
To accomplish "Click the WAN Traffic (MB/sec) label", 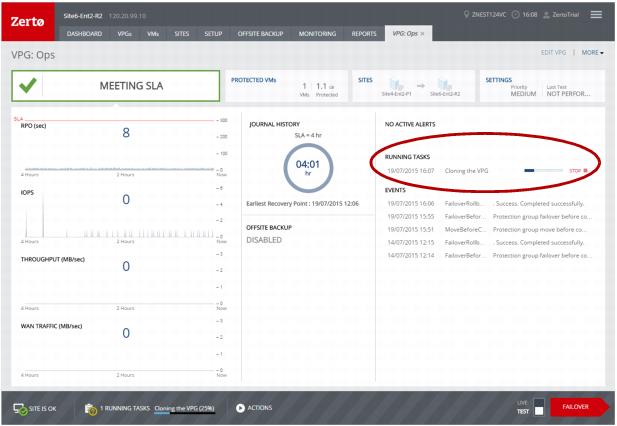I will (x=52, y=326).
